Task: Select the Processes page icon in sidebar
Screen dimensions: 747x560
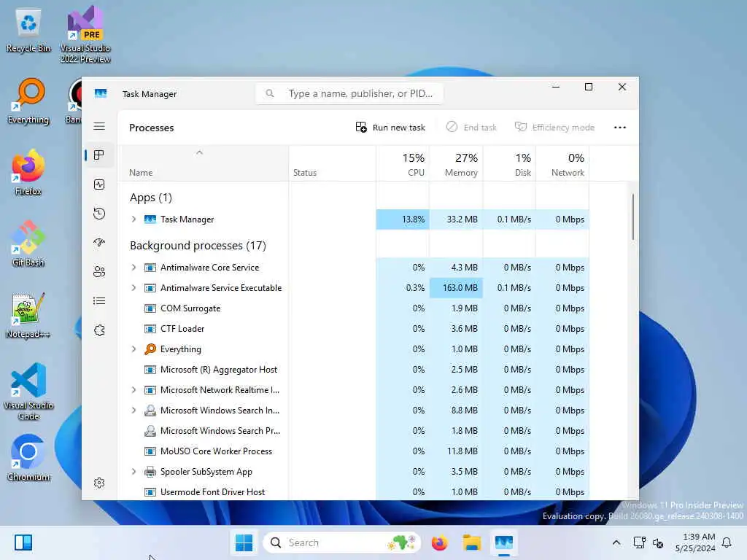Action: 99,155
